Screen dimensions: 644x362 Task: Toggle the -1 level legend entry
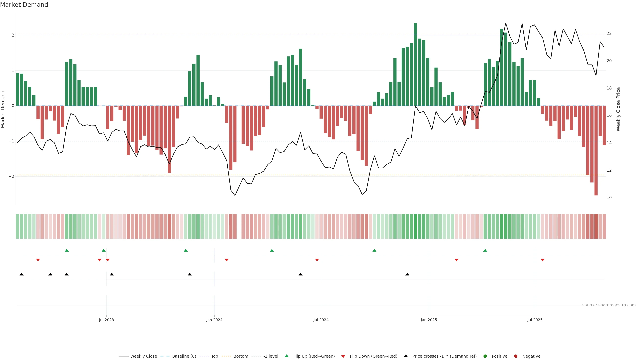[271, 356]
